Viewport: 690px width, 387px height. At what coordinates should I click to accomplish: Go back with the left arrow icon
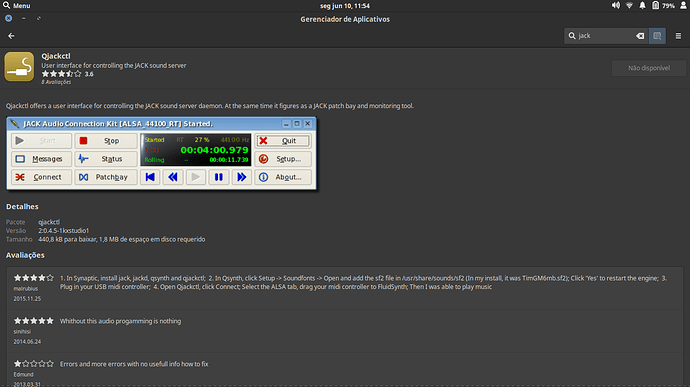[x=11, y=36]
